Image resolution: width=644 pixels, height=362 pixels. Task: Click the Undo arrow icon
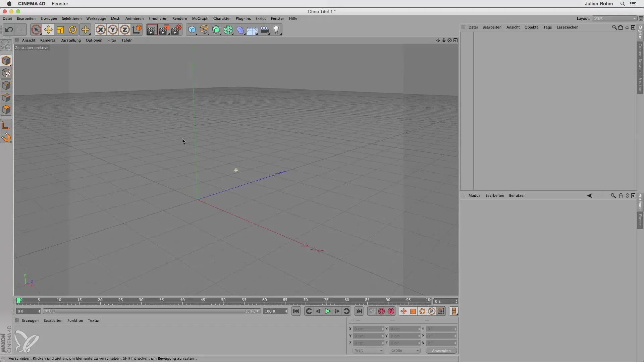(9, 30)
